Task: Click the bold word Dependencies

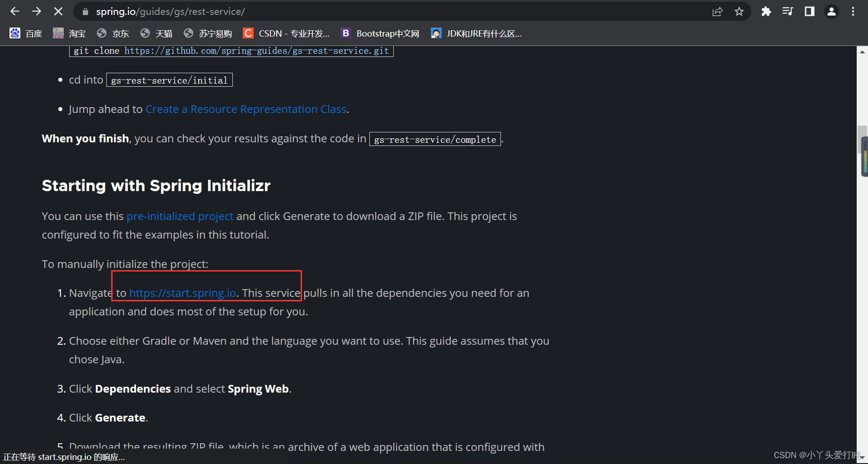Action: click(x=133, y=389)
